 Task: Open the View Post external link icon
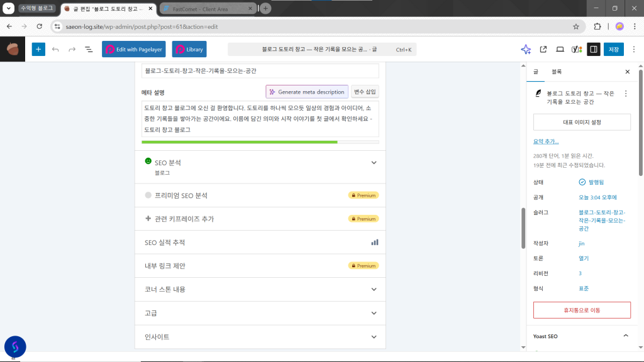(x=543, y=50)
